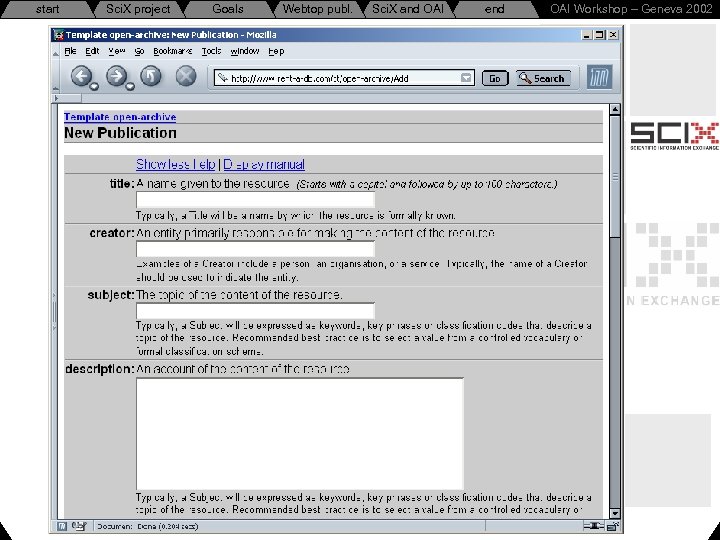Open the Back button history dropdown

[x=95, y=86]
